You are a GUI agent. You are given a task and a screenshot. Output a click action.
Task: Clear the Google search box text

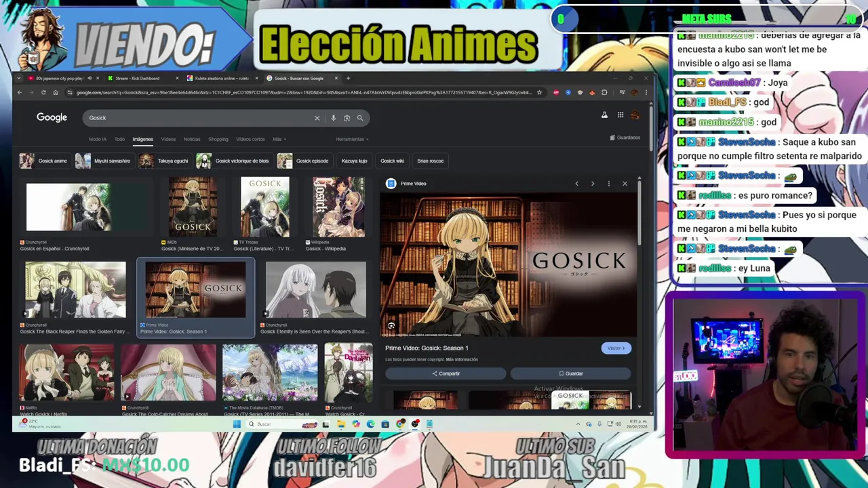(x=317, y=118)
